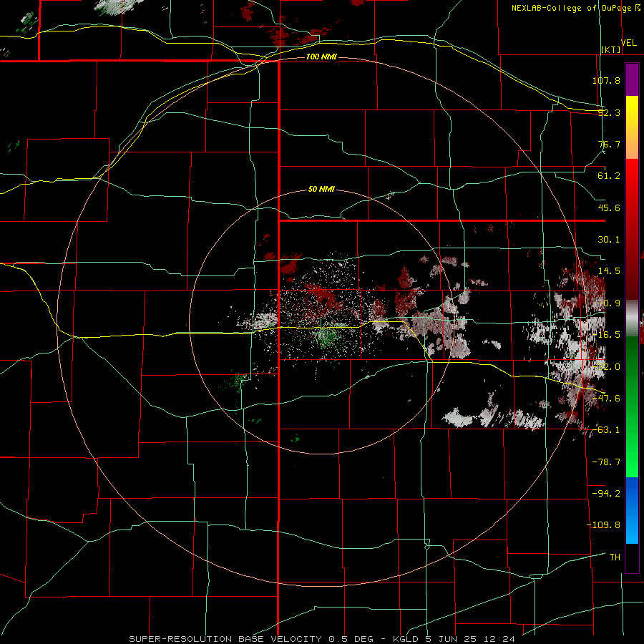644x644 pixels.
Task: Pick the purple segment of the color bar
Action: 632,79
